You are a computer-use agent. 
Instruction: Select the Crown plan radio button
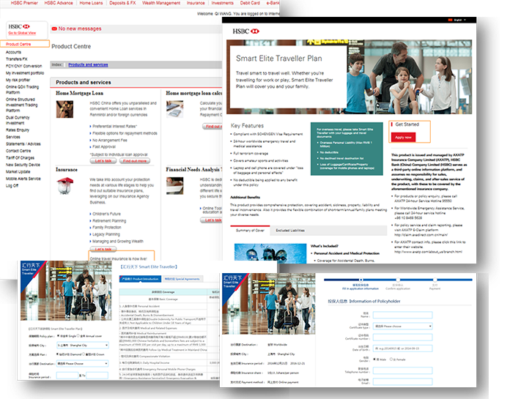point(84,354)
